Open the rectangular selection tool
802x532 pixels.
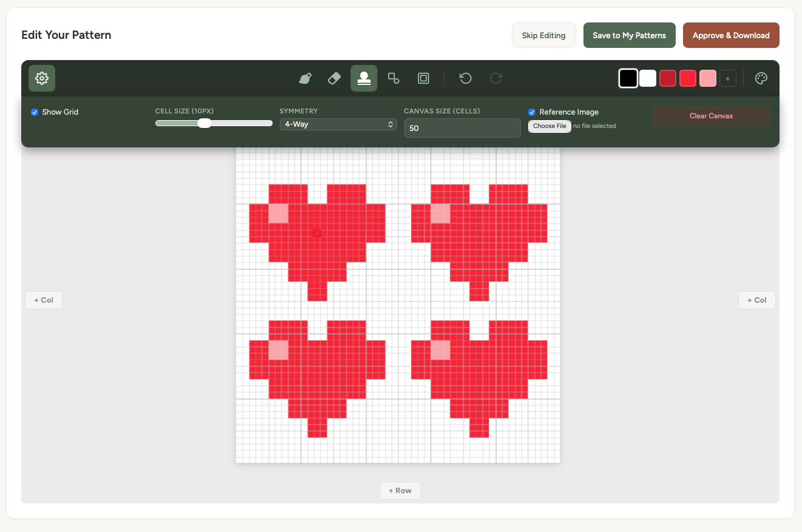click(x=423, y=78)
